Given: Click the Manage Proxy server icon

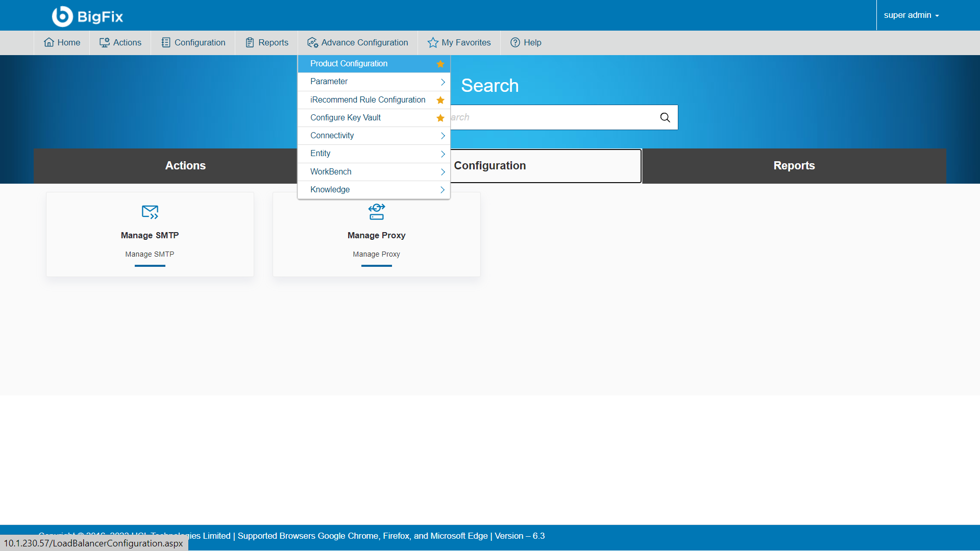Looking at the screenshot, I should [x=376, y=212].
